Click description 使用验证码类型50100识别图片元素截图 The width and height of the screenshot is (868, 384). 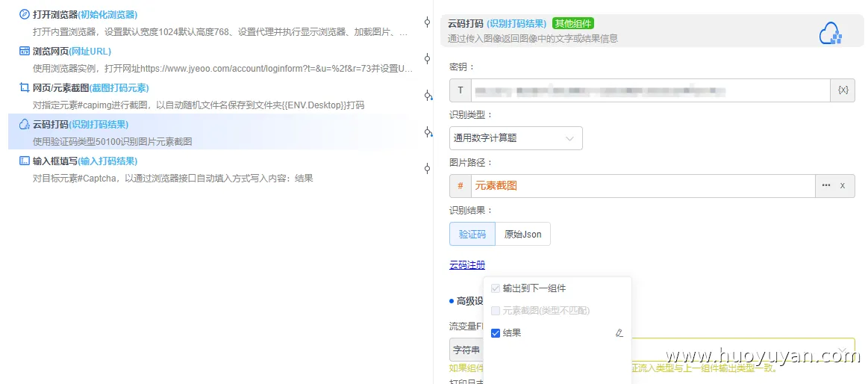click(x=113, y=141)
